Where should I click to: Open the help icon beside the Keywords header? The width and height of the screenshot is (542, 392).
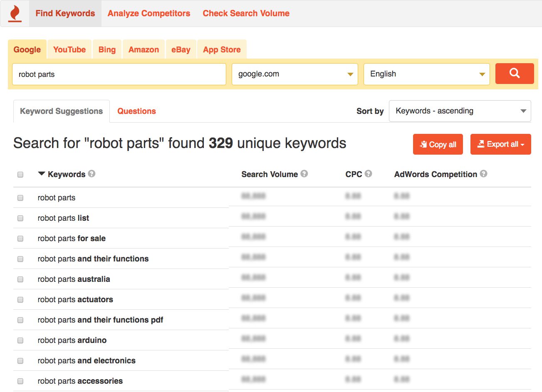[92, 174]
